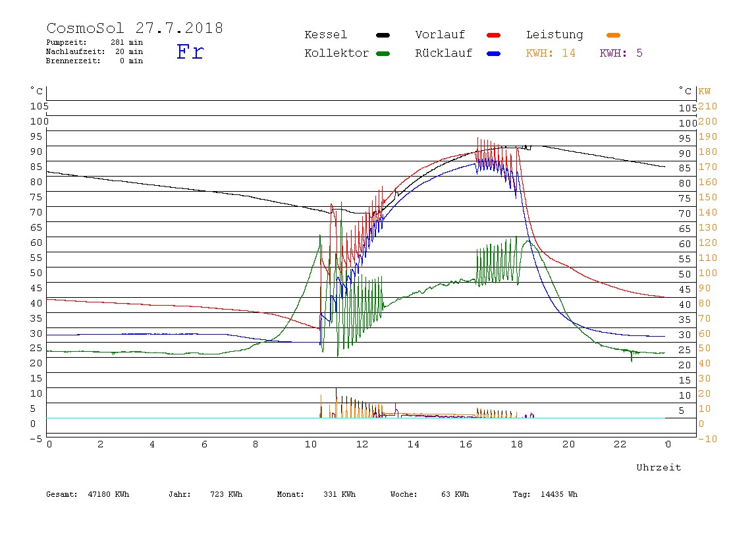The height and width of the screenshot is (535, 756).
Task: Click the chart title "CosmoSol 27.7.2018"
Action: click(134, 28)
